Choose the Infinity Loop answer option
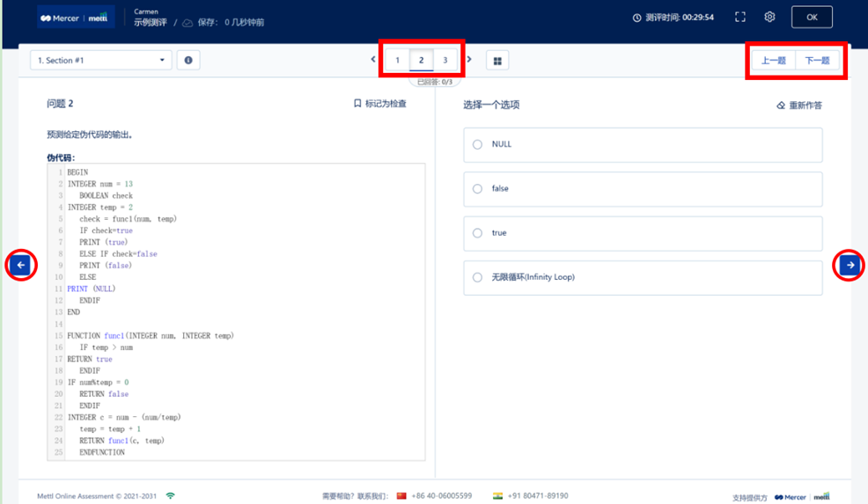The width and height of the screenshot is (868, 504). click(477, 277)
